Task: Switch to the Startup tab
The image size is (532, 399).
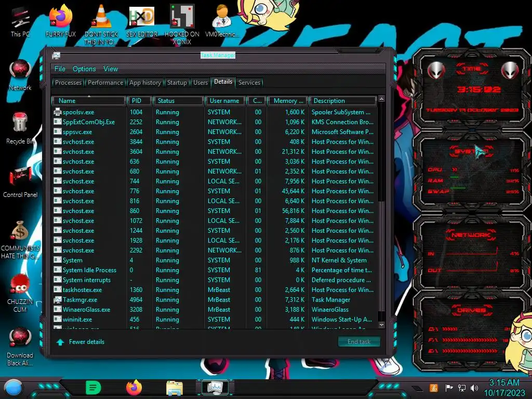Action: [x=177, y=83]
